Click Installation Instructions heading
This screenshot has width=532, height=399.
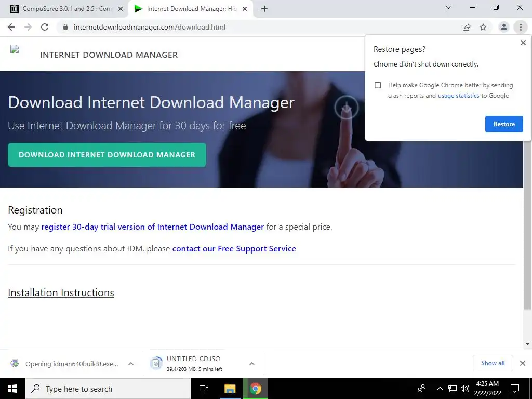tap(61, 292)
